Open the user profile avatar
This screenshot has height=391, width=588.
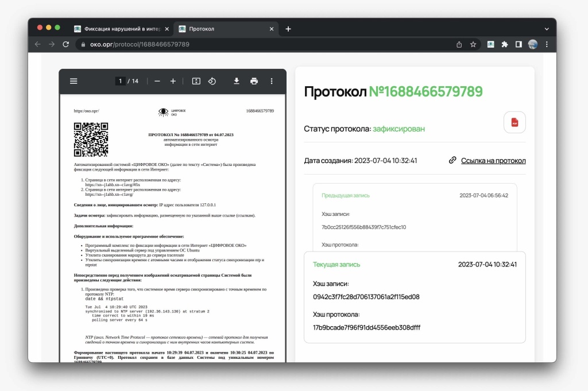pyautogui.click(x=532, y=44)
